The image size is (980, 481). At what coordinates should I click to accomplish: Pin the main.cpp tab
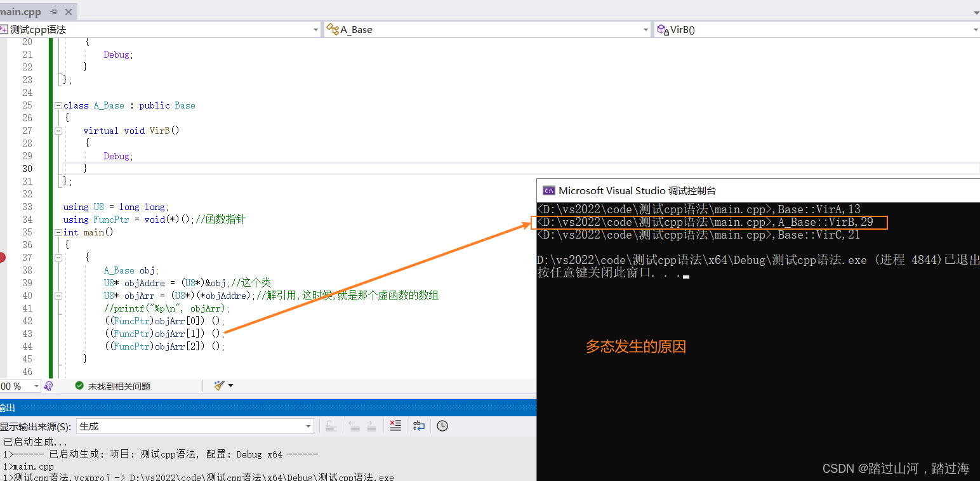(53, 12)
